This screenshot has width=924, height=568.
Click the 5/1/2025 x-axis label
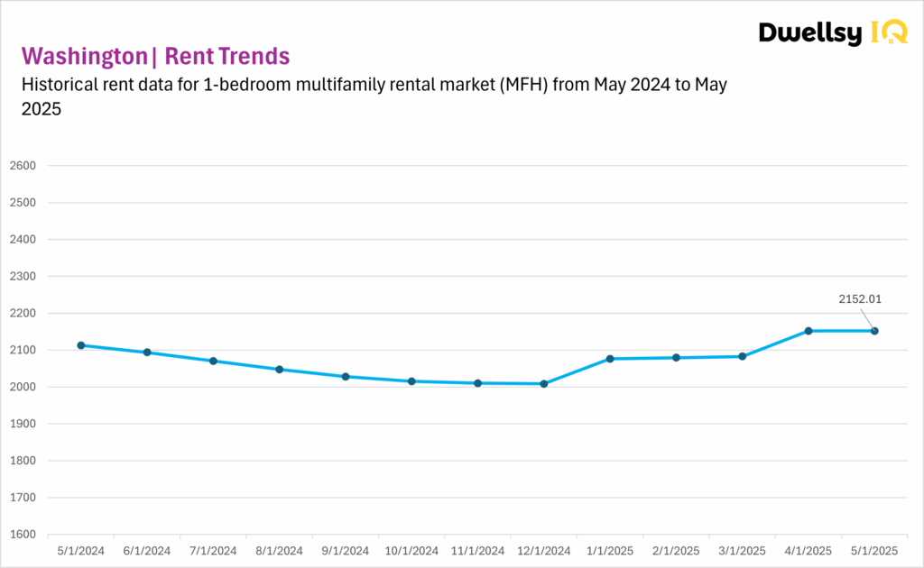pyautogui.click(x=874, y=552)
